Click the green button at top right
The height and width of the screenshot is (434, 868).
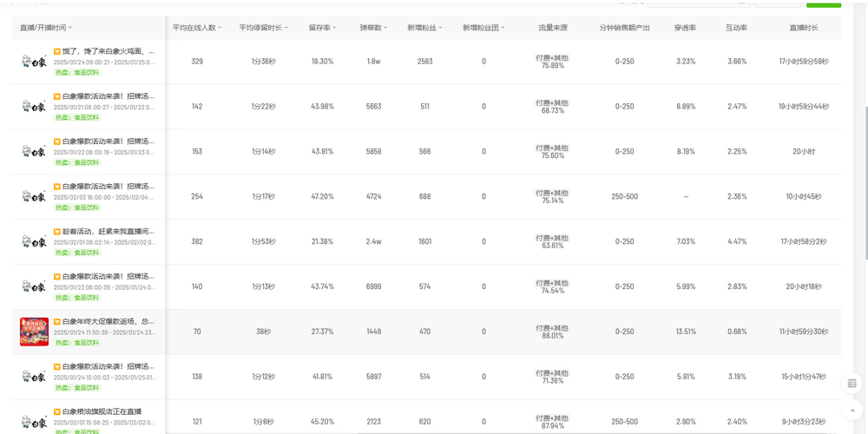pos(823,3)
